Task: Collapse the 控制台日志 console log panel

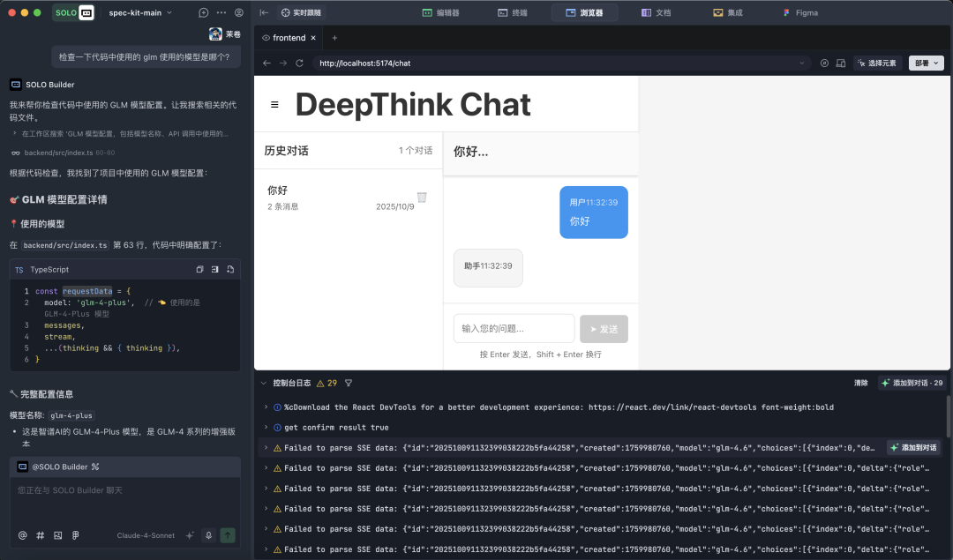Action: tap(263, 384)
